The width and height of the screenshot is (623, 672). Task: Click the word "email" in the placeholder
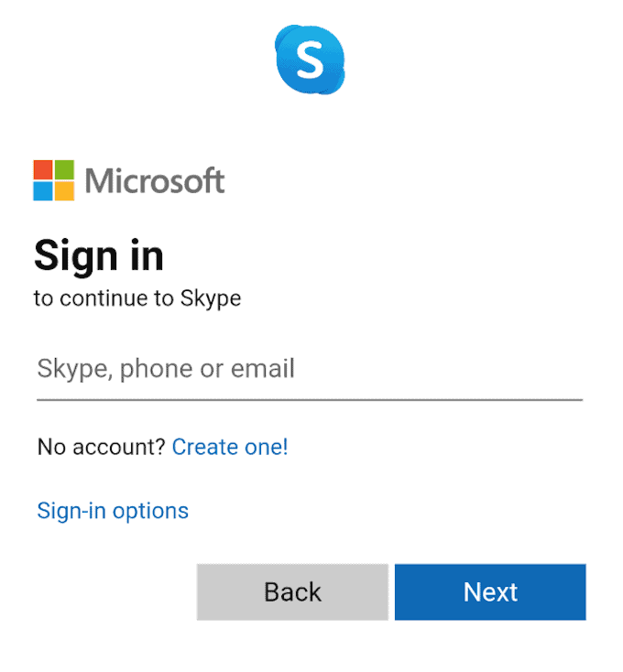[x=262, y=369]
